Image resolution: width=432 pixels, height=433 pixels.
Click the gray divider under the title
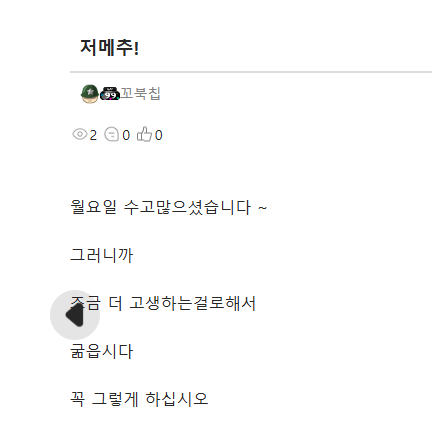251,72
